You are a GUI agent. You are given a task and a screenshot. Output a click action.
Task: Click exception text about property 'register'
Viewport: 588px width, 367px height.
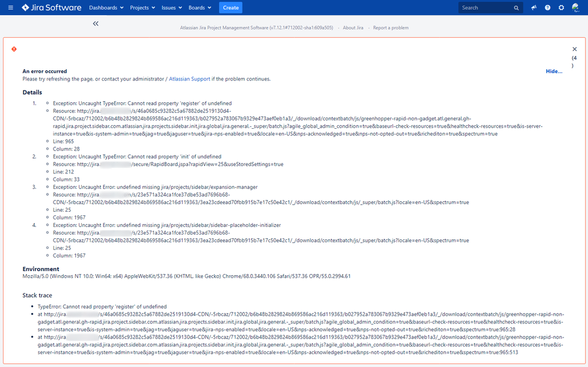point(142,104)
